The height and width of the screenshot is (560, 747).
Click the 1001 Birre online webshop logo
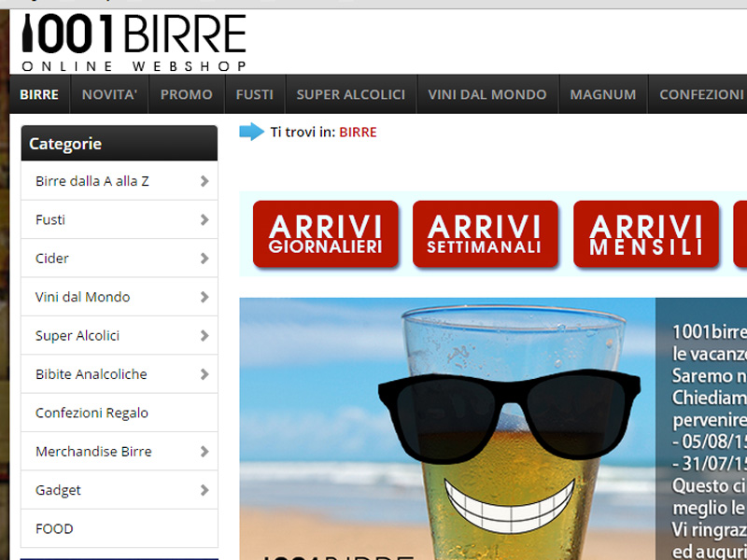pyautogui.click(x=134, y=43)
